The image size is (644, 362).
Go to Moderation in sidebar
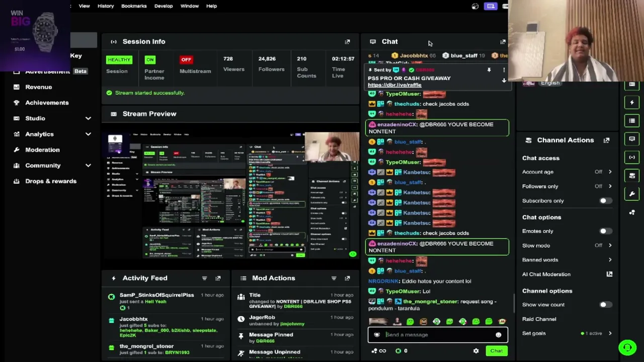[x=42, y=150]
